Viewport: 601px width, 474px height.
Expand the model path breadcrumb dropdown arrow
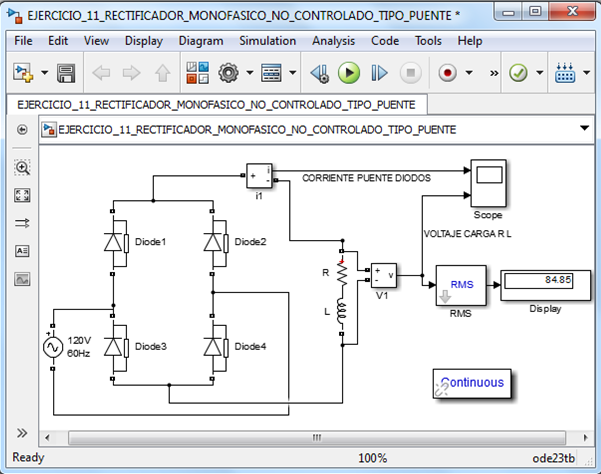pyautogui.click(x=585, y=129)
